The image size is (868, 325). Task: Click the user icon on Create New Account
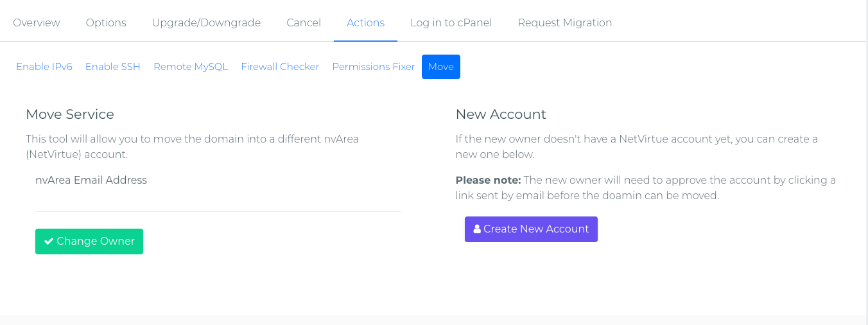pyautogui.click(x=477, y=229)
